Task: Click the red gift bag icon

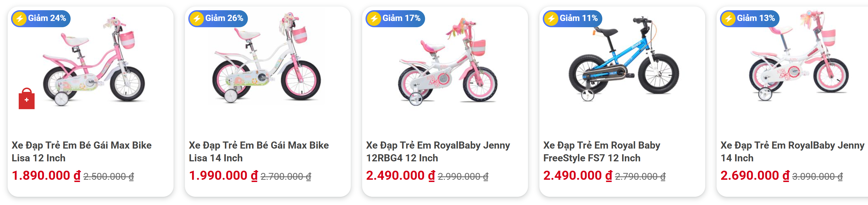Action: pyautogui.click(x=27, y=98)
